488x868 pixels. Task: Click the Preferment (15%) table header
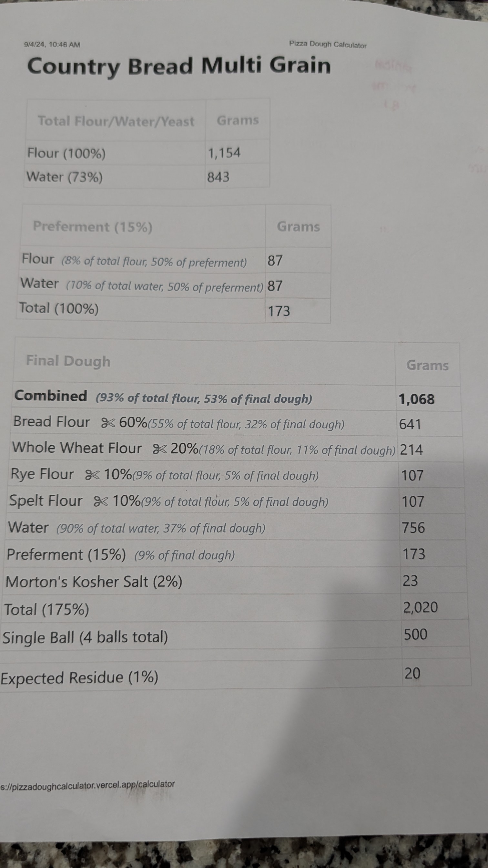click(93, 227)
